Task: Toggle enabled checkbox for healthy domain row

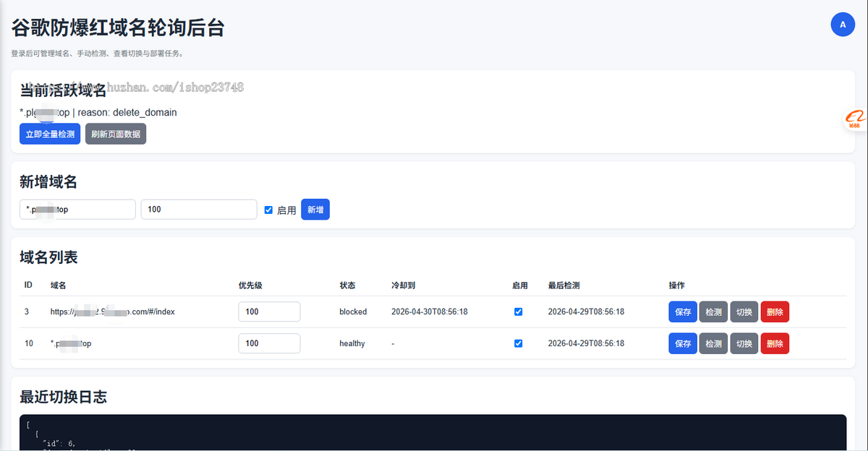Action: (518, 343)
